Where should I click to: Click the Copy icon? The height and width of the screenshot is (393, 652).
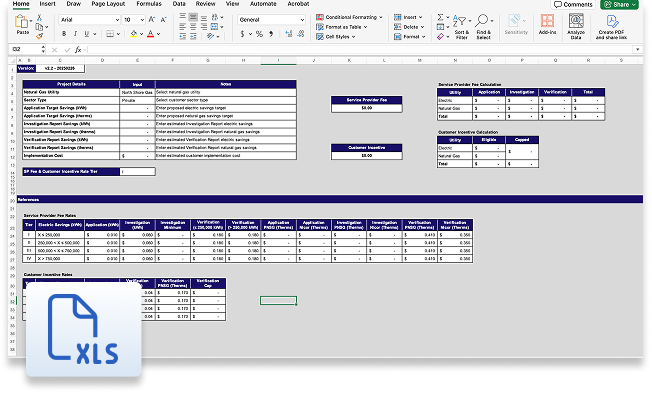click(x=40, y=27)
